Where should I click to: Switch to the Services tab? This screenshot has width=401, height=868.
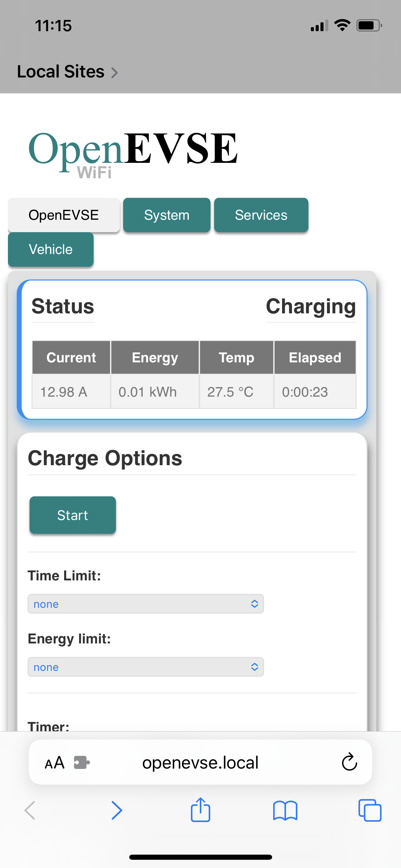(261, 215)
